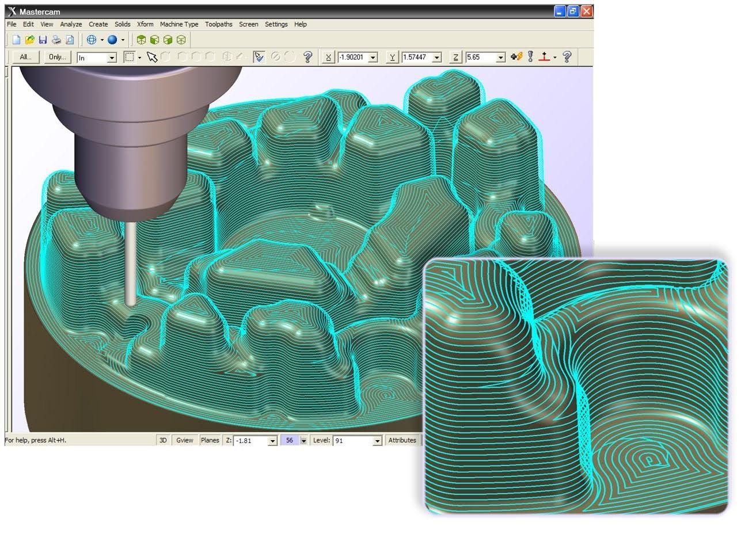Click the globe view icon
Viewport: 756px width, 542px height.
click(91, 40)
